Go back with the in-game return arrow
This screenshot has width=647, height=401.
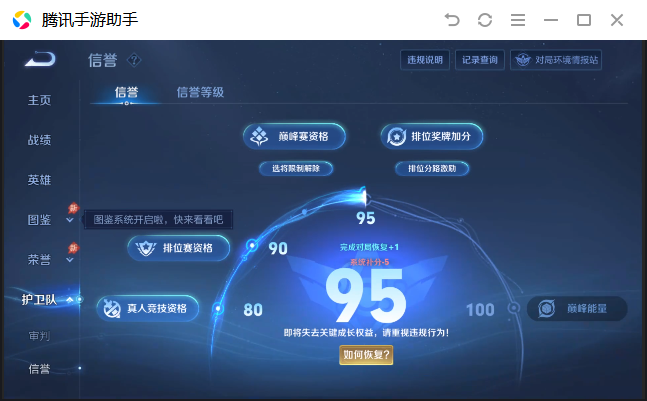(40, 59)
